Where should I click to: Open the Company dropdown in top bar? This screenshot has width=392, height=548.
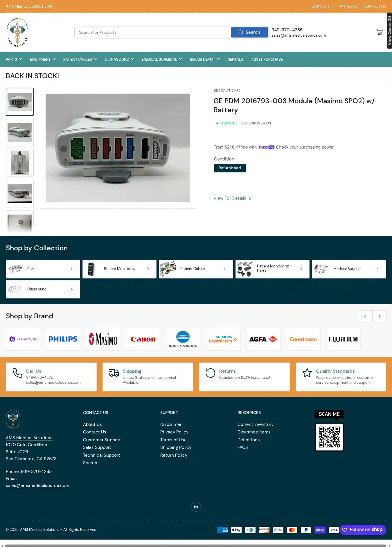[x=322, y=6]
